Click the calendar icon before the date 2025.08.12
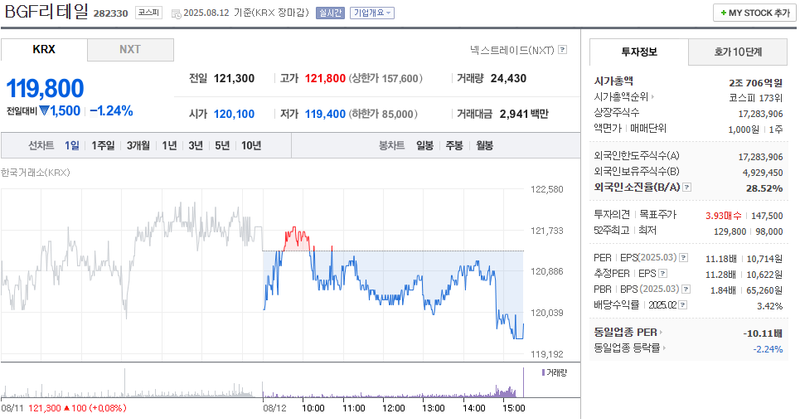Screen dimensions: 800x419 click(x=176, y=13)
